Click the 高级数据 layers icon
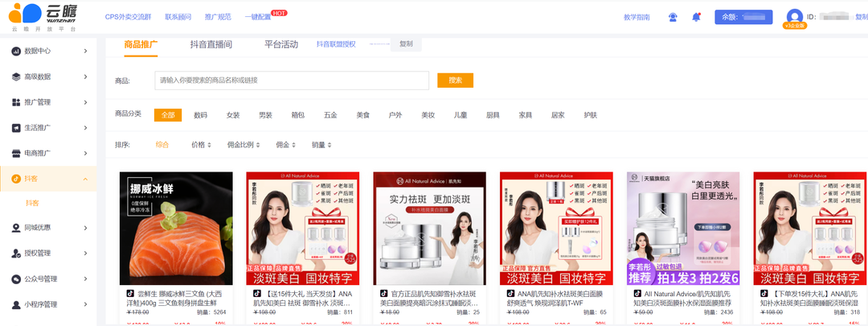The image size is (868, 326). point(16,76)
